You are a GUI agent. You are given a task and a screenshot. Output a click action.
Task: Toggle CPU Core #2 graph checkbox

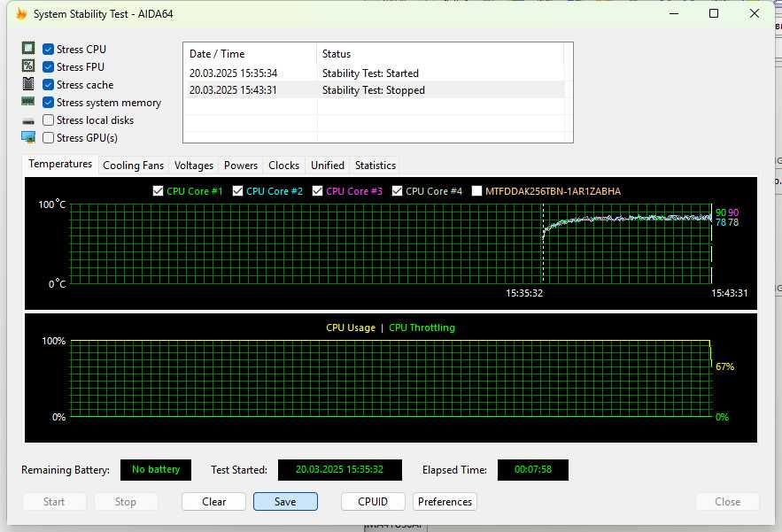238,191
